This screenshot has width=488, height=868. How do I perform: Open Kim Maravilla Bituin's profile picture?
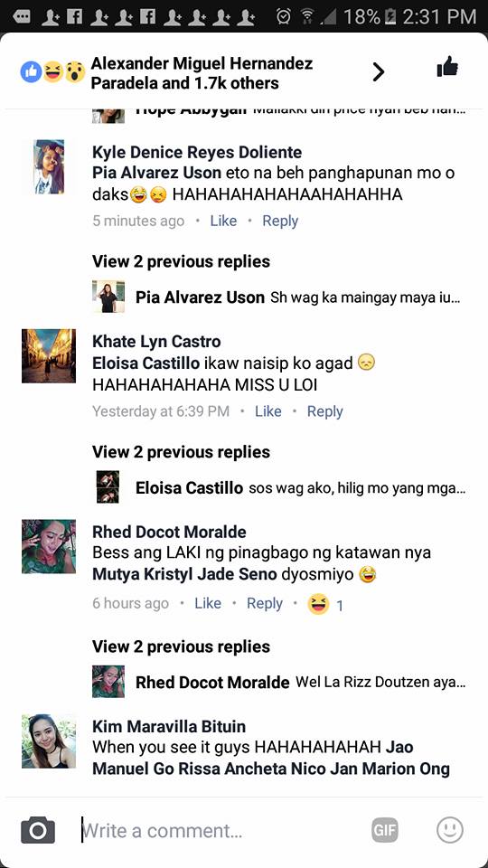click(49, 741)
